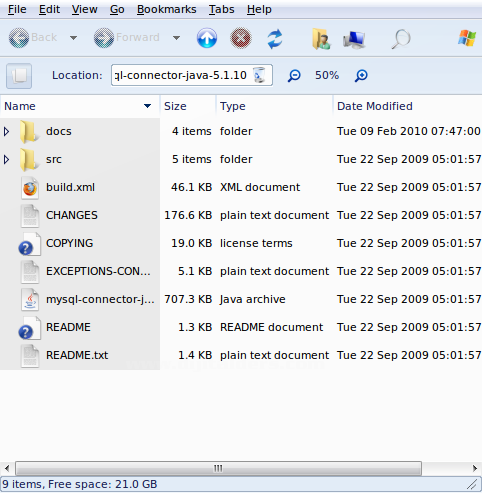The height and width of the screenshot is (493, 482).
Task: Click the Back navigation button
Action: [x=33, y=38]
